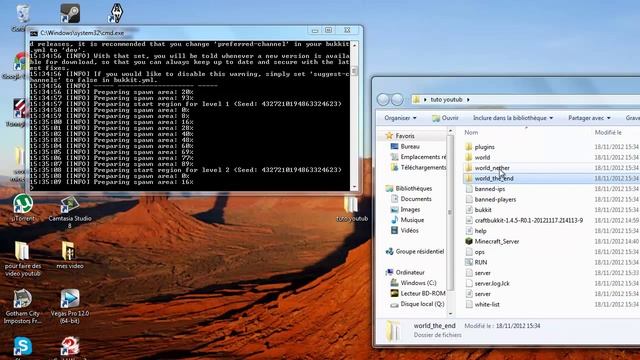
Task: Click the Explorer back navigation button
Action: tap(383, 99)
